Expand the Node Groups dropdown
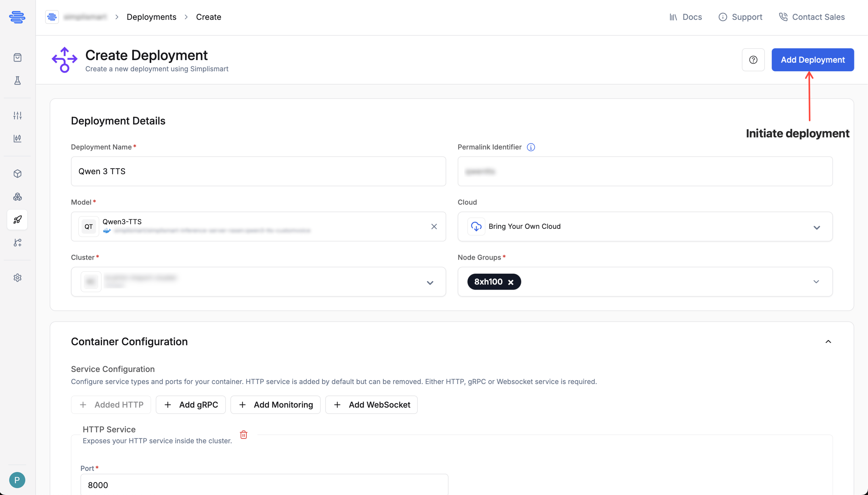 click(816, 282)
